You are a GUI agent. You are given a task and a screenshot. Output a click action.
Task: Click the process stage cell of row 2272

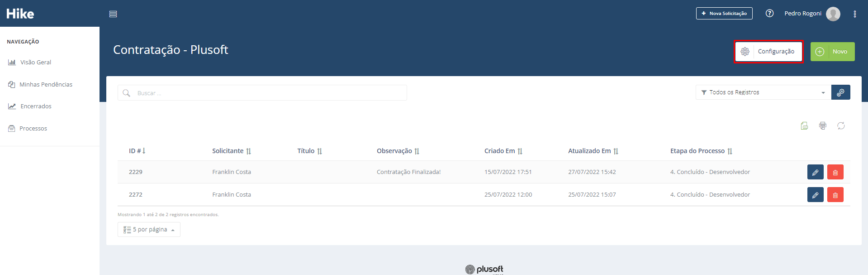click(x=710, y=195)
